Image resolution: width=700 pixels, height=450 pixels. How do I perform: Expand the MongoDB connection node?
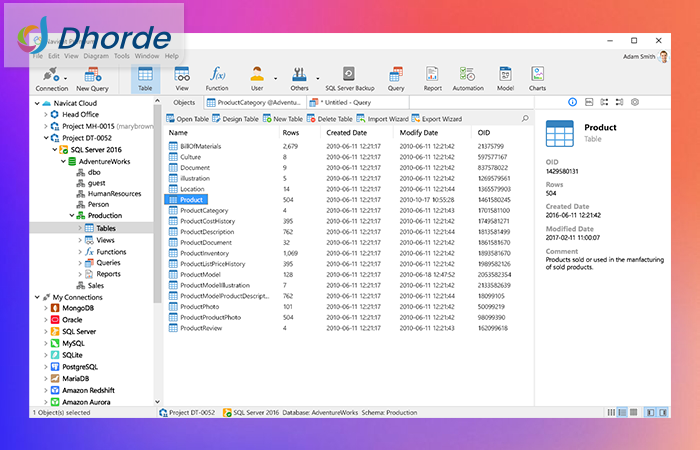(45, 308)
